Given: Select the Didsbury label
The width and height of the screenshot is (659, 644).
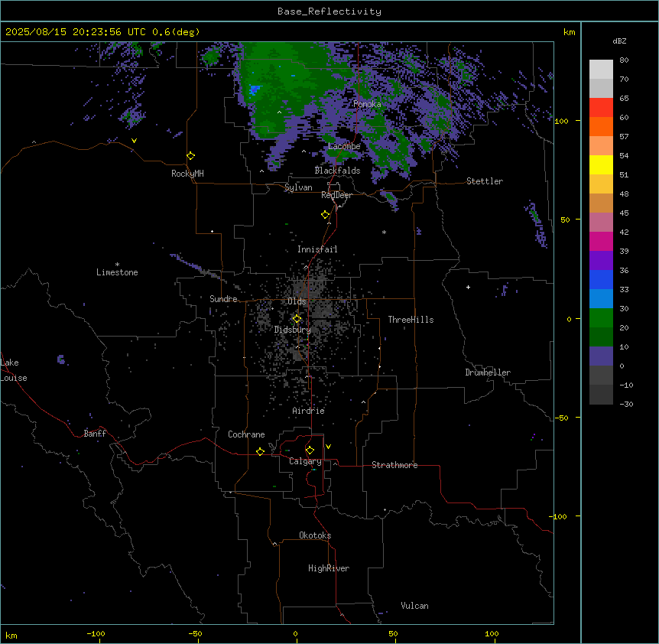Looking at the screenshot, I should tap(293, 330).
